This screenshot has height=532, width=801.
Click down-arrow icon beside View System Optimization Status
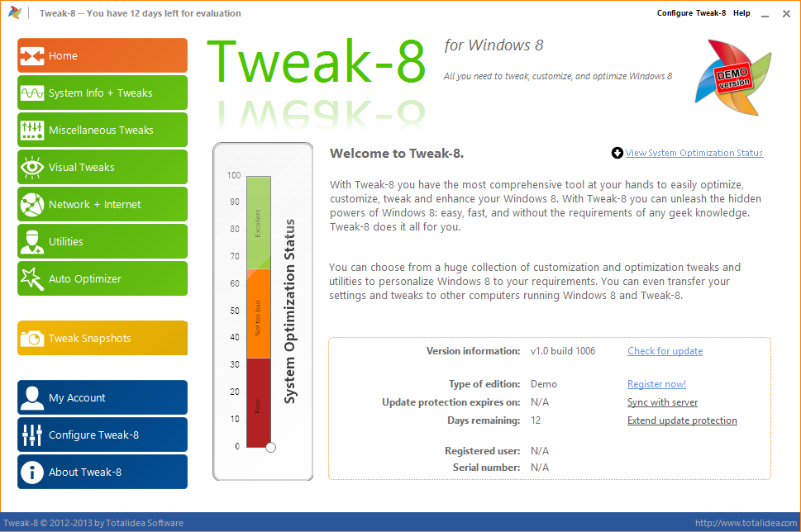[x=617, y=153]
